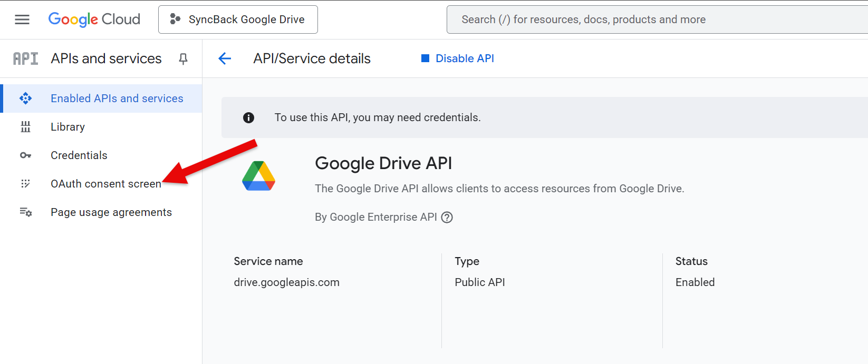The height and width of the screenshot is (364, 868).
Task: Open OAuth consent screen
Action: [x=101, y=184]
